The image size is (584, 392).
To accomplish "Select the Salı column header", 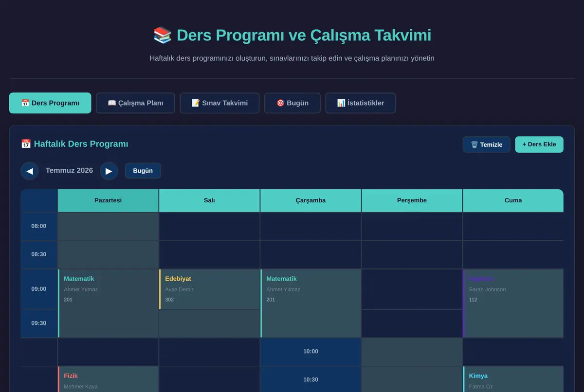I will (x=209, y=200).
